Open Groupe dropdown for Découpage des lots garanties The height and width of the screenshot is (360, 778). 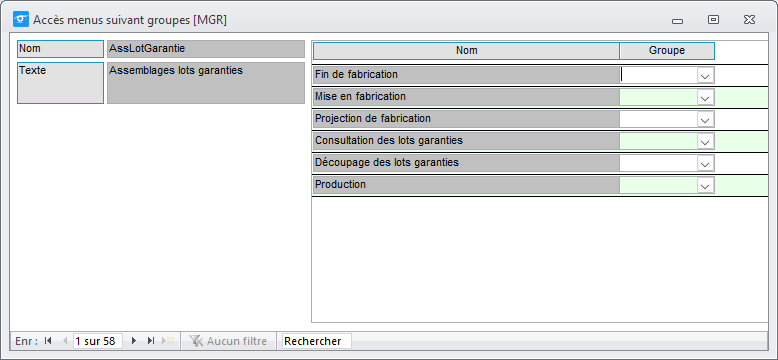point(705,163)
